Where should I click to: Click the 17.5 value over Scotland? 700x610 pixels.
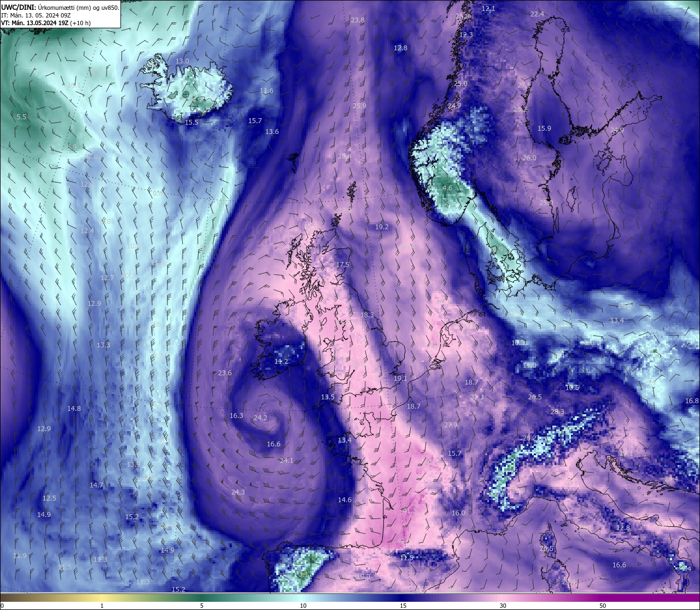[x=342, y=265]
